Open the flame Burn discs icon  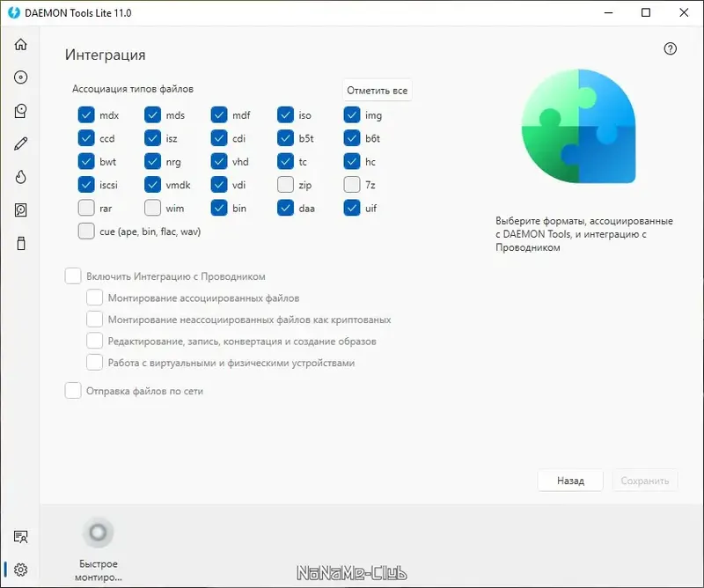coord(20,177)
